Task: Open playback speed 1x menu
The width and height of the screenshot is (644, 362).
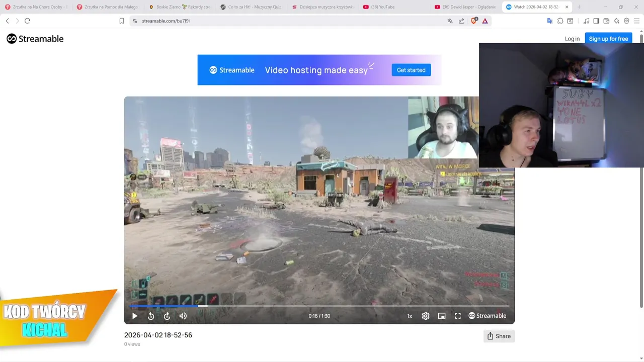Action: (410, 316)
